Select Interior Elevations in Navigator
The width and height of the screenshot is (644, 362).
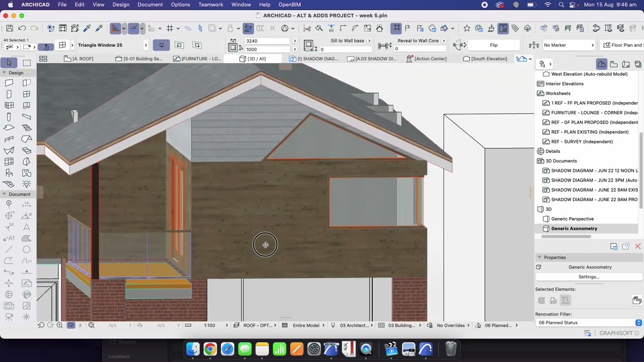(x=565, y=84)
